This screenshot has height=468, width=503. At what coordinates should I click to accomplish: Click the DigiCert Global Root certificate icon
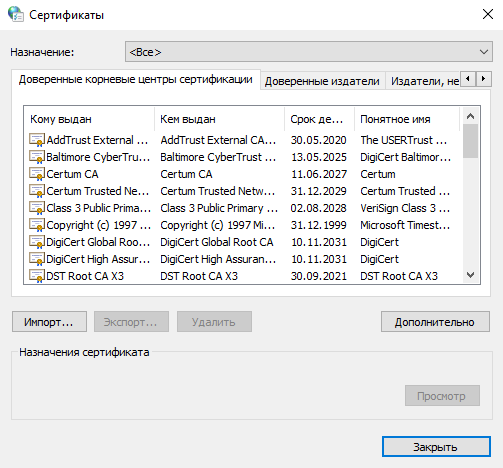point(37,242)
